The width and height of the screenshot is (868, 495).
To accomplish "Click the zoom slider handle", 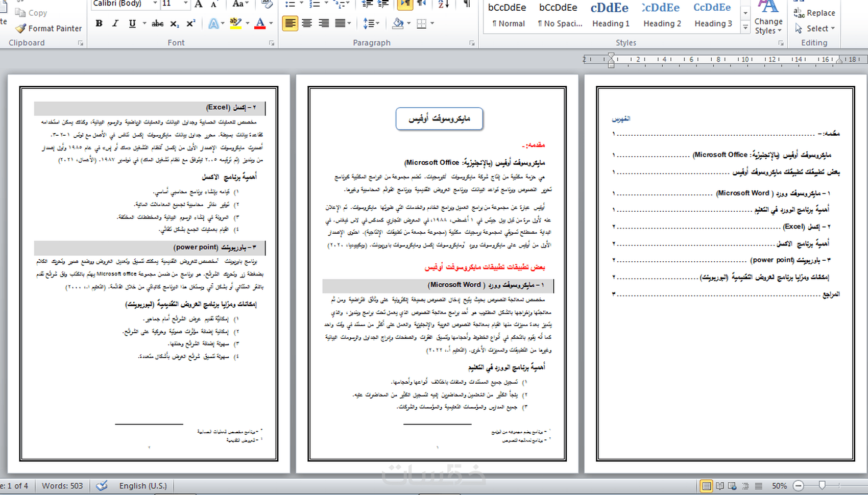I will [822, 486].
